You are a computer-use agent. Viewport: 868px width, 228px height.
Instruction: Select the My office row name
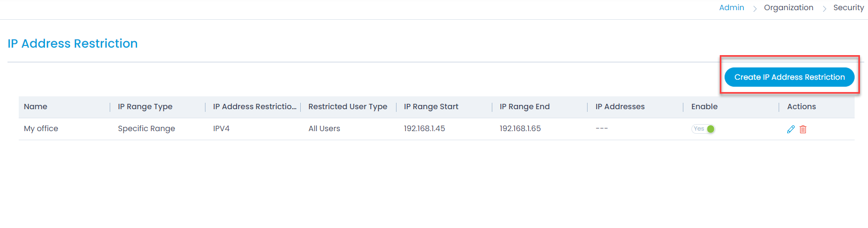coord(41,128)
